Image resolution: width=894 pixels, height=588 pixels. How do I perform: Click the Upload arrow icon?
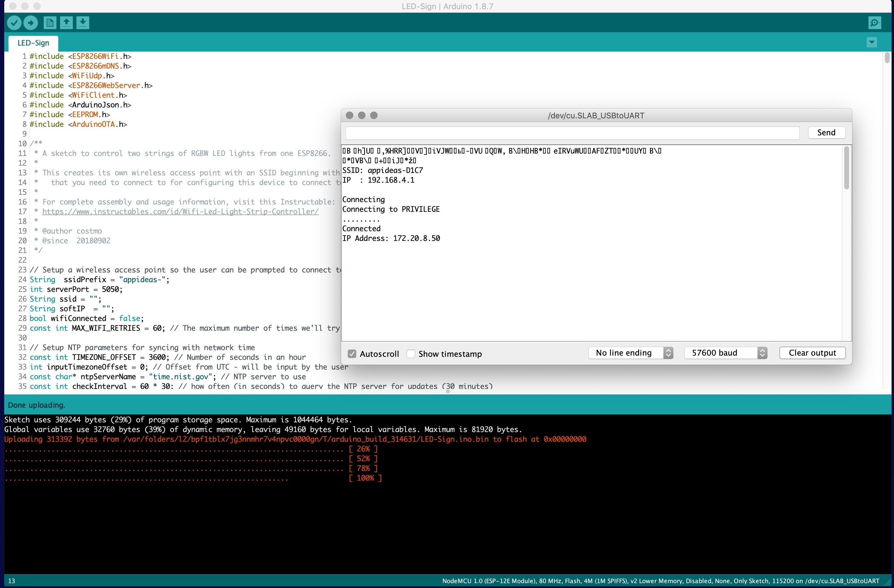click(30, 22)
